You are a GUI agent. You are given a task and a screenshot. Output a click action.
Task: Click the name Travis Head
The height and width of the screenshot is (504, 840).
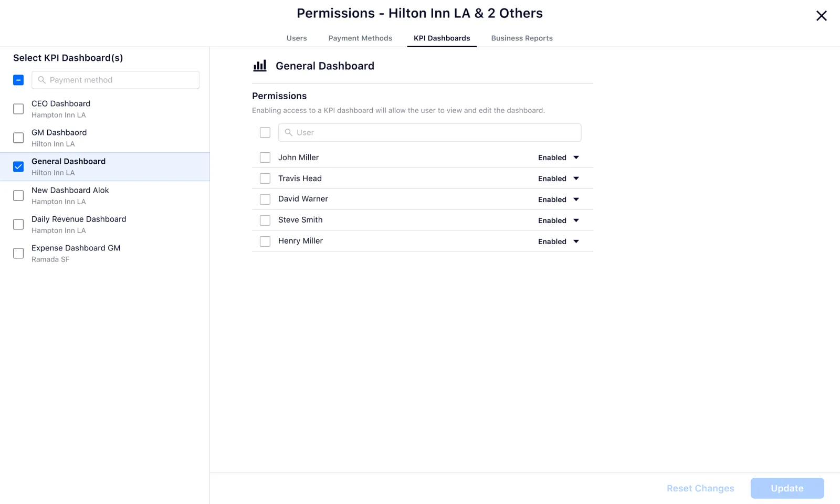pyautogui.click(x=300, y=178)
